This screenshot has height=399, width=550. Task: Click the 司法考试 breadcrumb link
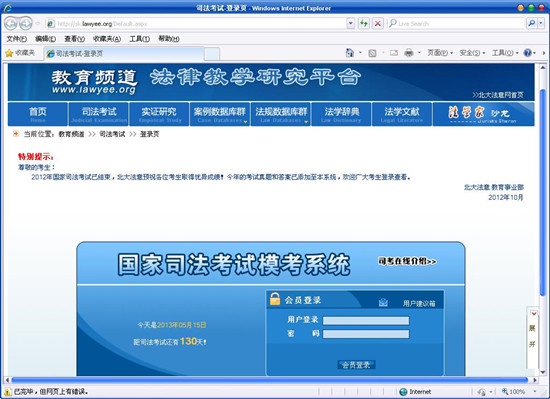click(x=112, y=134)
